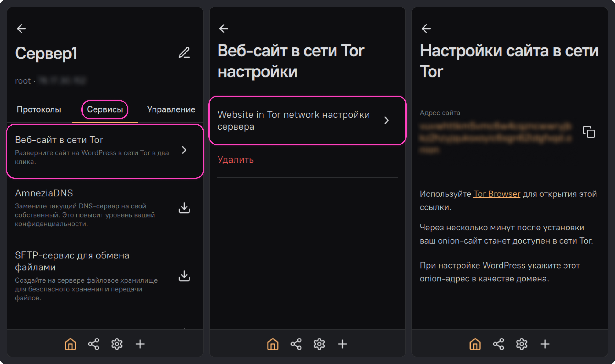
Task: Follow the Tor Browser link
Action: point(497,194)
